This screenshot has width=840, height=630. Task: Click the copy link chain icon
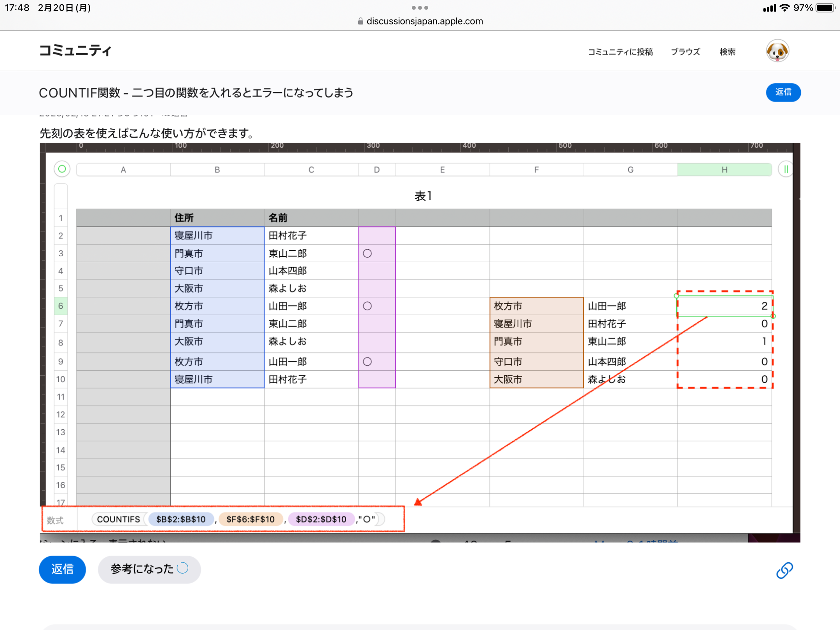784,570
